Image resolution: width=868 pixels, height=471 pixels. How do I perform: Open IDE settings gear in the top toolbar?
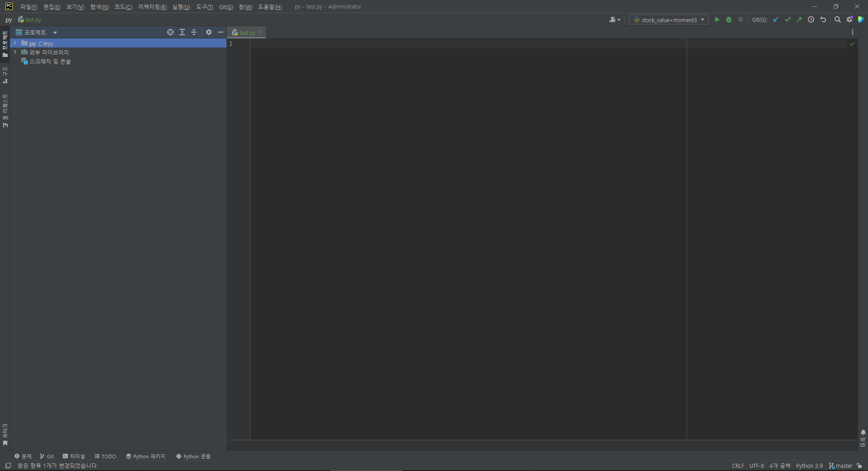849,19
